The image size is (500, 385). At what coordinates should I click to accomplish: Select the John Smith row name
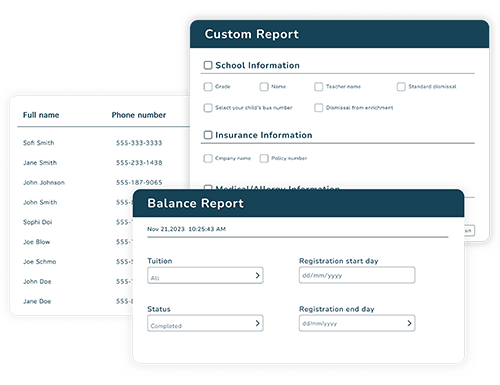(40, 202)
